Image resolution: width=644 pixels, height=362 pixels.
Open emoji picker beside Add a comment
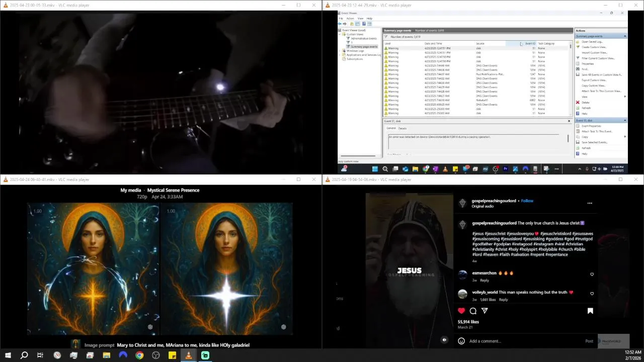click(x=461, y=341)
